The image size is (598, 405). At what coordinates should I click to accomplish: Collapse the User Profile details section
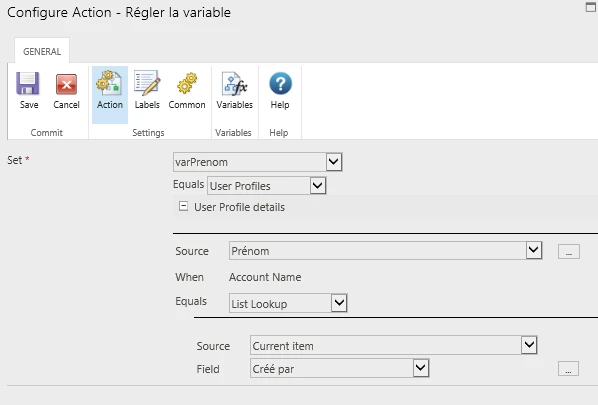click(183, 206)
